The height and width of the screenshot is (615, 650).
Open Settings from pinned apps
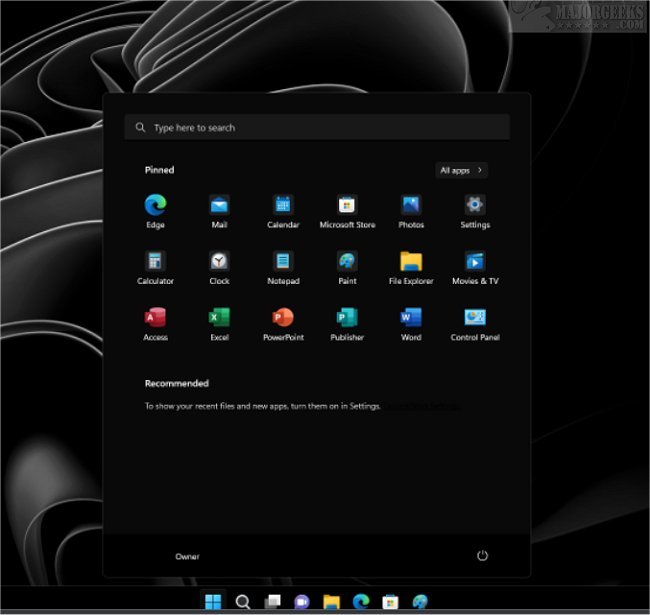tap(475, 206)
